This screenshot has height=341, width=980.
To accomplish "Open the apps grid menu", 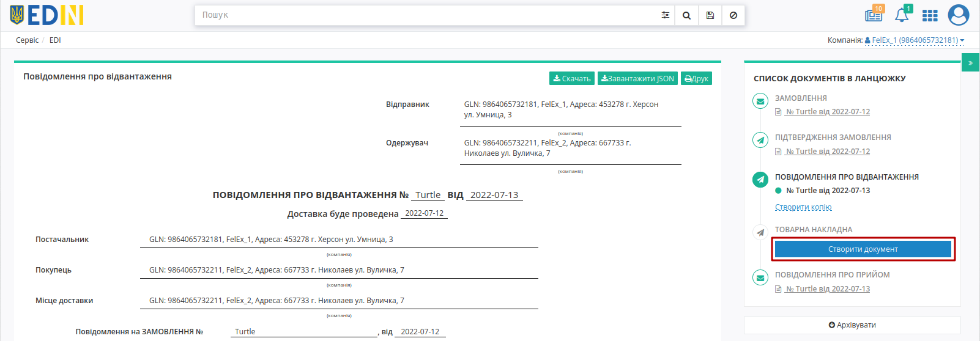I will click(x=930, y=15).
